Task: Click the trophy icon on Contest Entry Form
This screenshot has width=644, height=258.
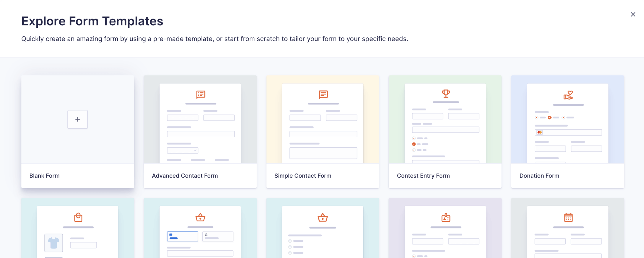Action: pyautogui.click(x=445, y=94)
